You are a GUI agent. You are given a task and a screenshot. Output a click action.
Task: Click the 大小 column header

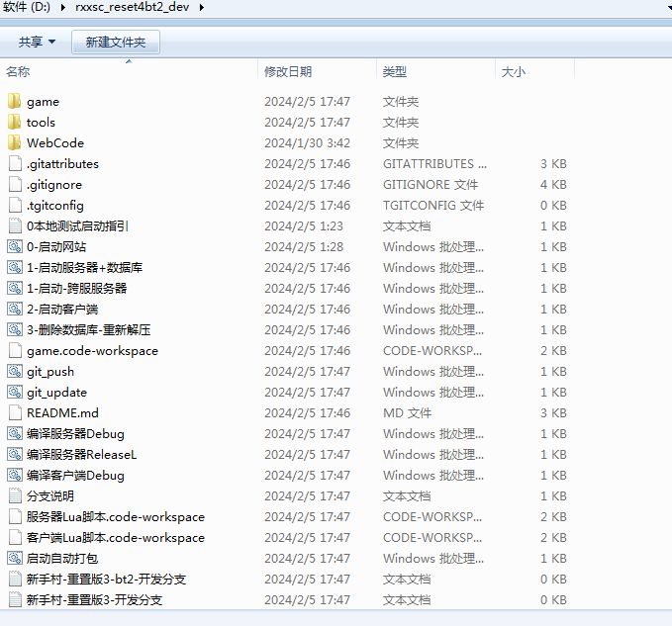pos(514,71)
